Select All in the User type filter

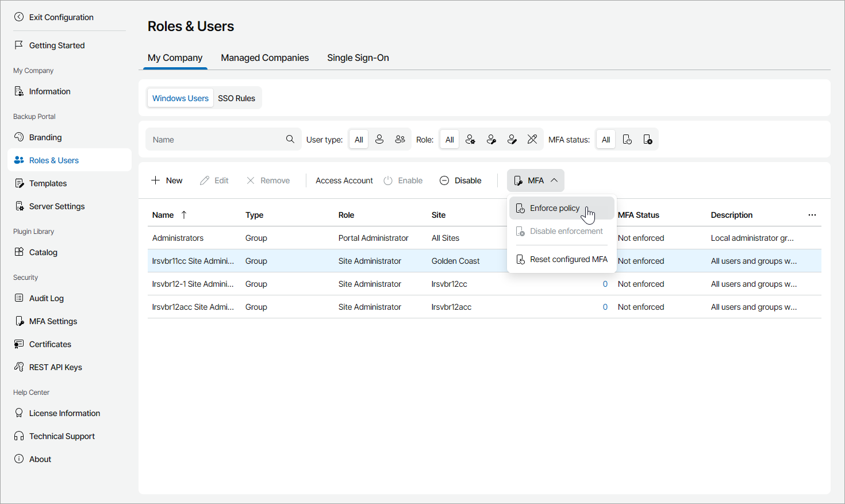[x=359, y=140]
